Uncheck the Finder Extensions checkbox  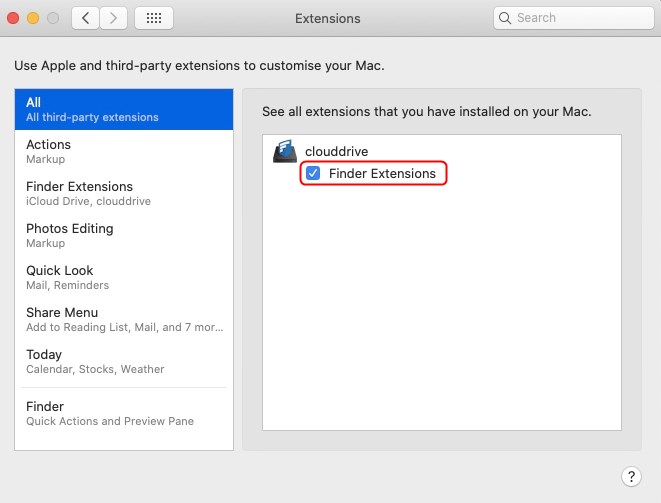tap(313, 174)
